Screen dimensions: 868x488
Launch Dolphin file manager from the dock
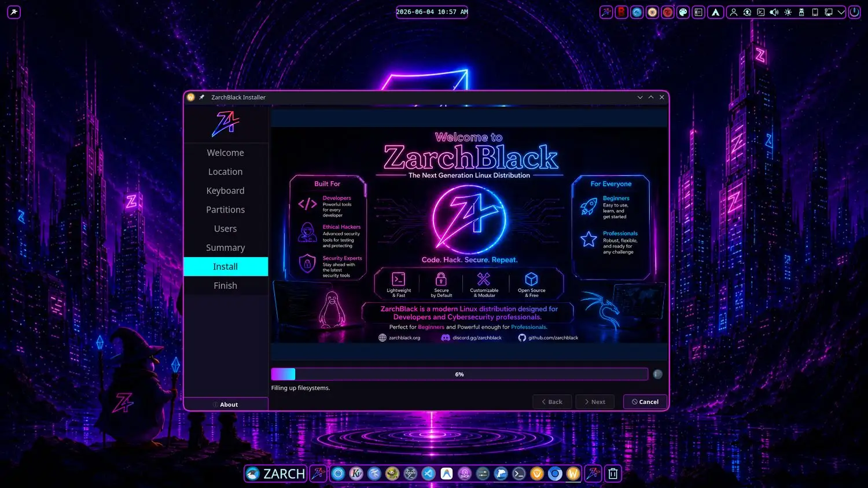pyautogui.click(x=501, y=474)
